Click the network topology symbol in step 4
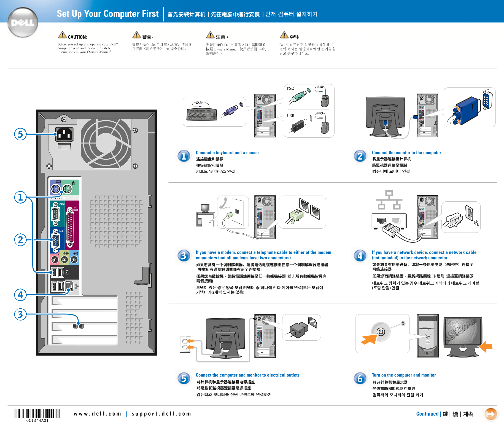 pyautogui.click(x=389, y=200)
